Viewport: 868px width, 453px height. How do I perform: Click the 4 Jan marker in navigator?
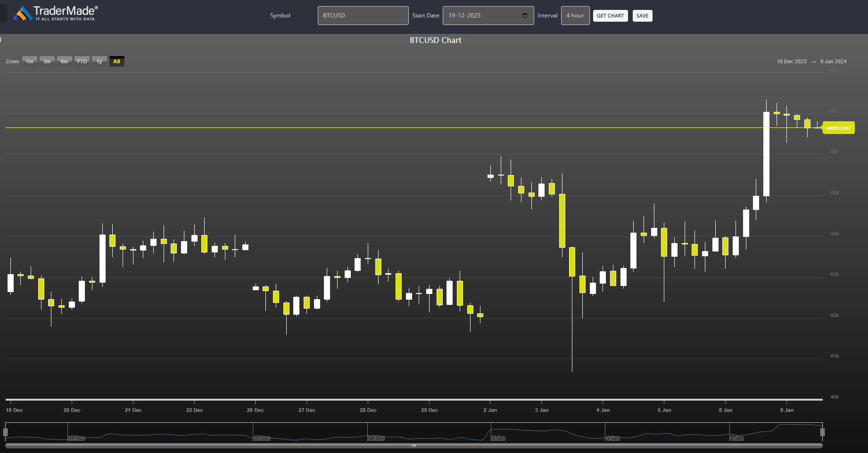[x=612, y=438]
